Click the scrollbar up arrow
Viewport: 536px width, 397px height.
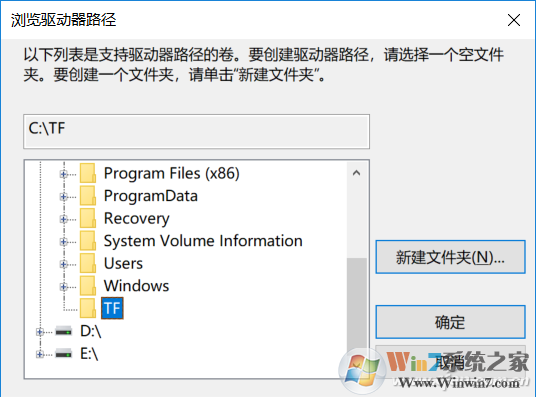(x=357, y=173)
